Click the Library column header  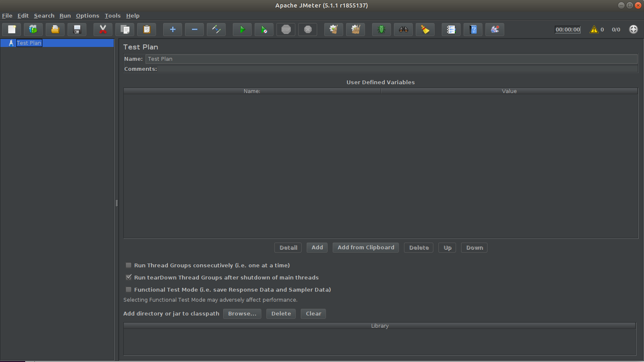click(x=380, y=326)
